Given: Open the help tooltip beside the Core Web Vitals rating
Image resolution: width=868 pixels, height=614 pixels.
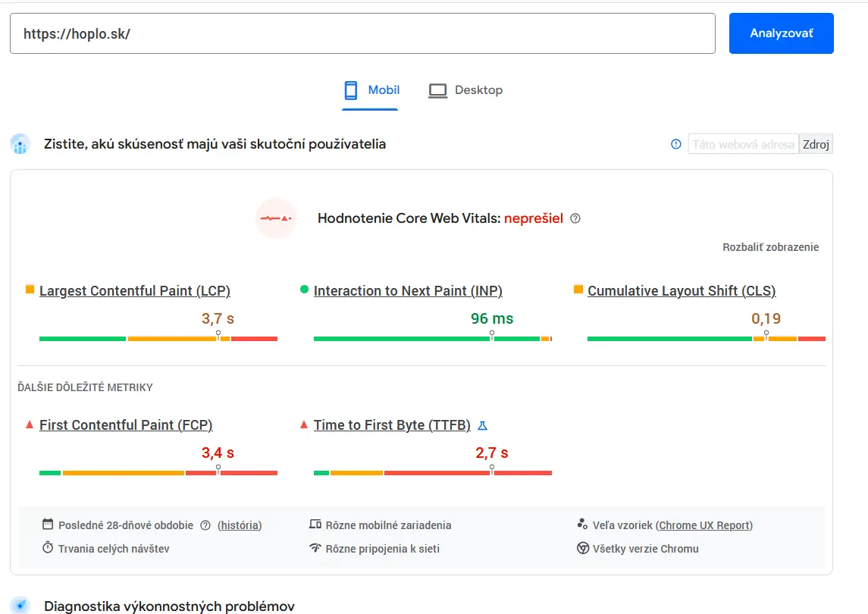Looking at the screenshot, I should 575,218.
